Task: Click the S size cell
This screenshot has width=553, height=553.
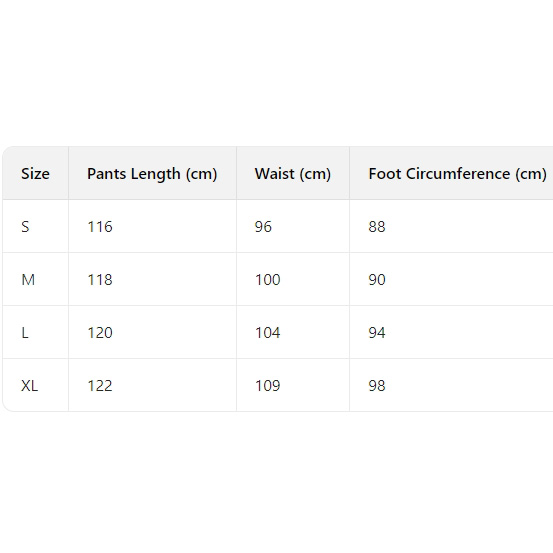Action: point(25,226)
